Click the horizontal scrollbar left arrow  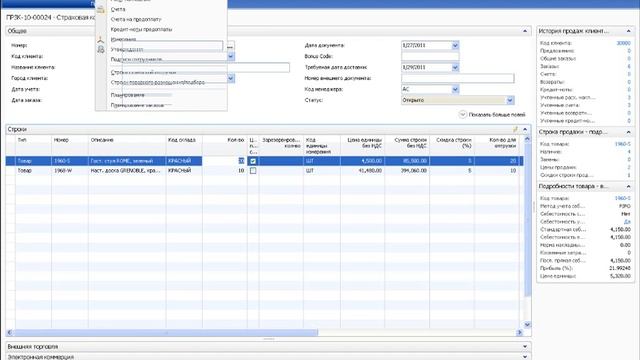point(9,333)
